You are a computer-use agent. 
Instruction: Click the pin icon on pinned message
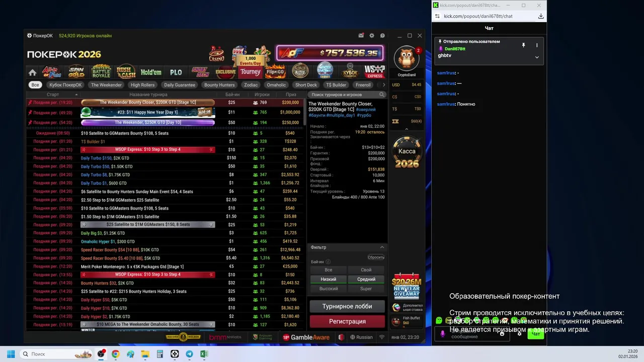pyautogui.click(x=523, y=45)
